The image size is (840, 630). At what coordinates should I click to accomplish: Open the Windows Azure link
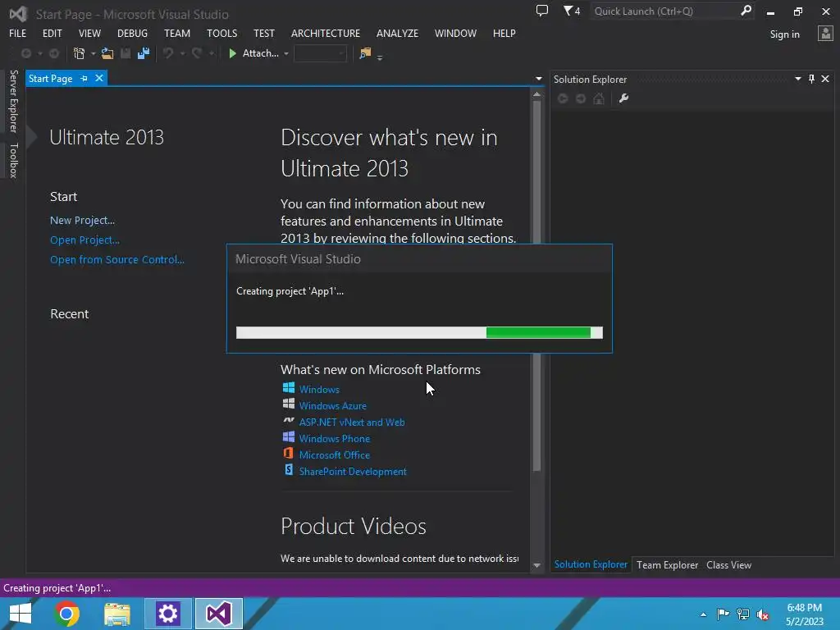(333, 405)
